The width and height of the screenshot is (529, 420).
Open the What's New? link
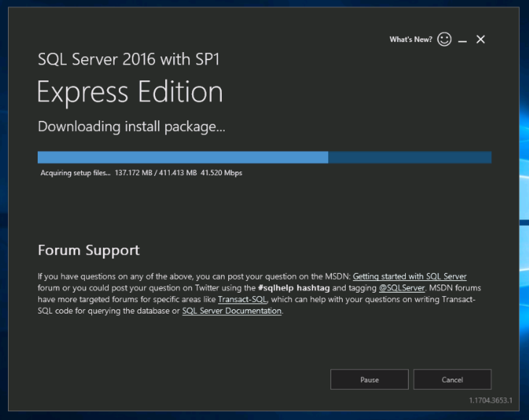[x=411, y=39]
